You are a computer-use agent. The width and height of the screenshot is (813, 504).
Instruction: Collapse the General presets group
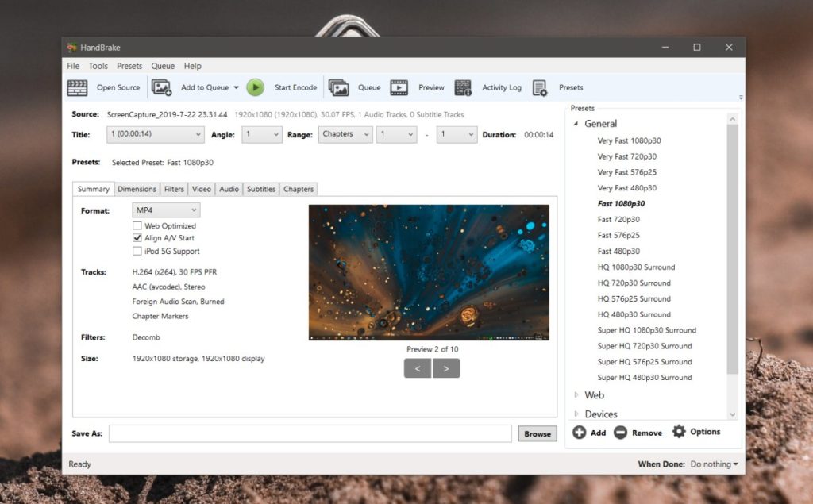576,123
